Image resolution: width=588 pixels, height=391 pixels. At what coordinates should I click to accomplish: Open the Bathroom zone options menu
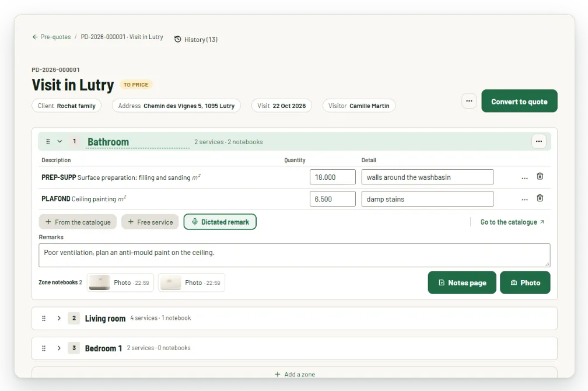click(539, 141)
